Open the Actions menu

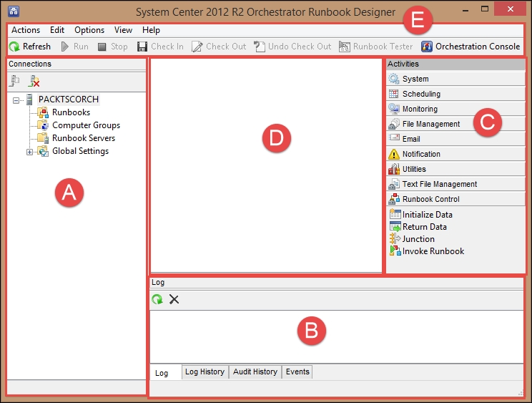coord(26,30)
